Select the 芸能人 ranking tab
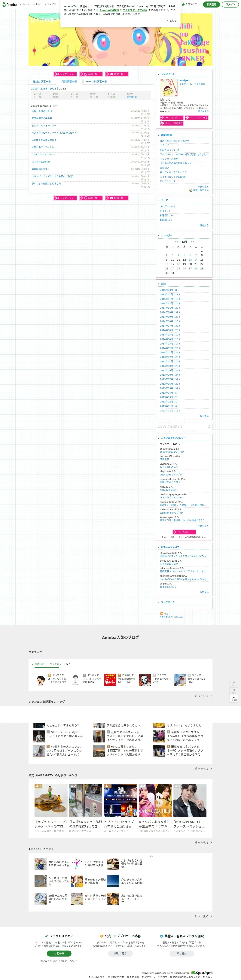This screenshot has width=241, height=980. [67, 664]
